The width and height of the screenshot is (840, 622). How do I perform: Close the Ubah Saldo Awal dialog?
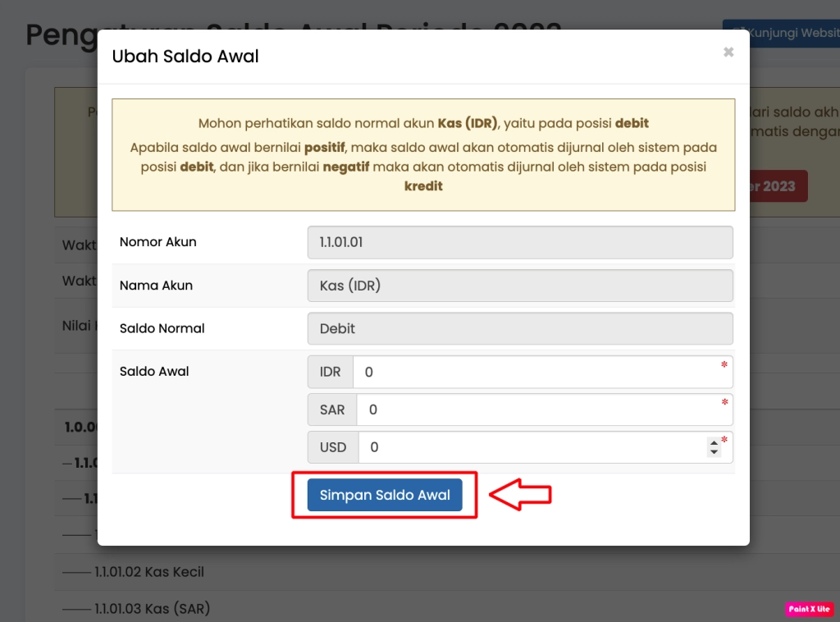(728, 51)
